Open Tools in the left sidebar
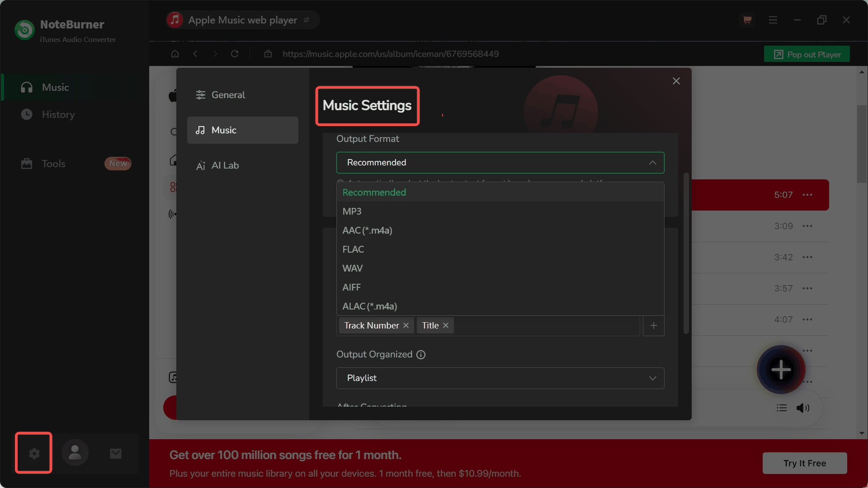Viewport: 868px width, 488px height. pyautogui.click(x=75, y=164)
